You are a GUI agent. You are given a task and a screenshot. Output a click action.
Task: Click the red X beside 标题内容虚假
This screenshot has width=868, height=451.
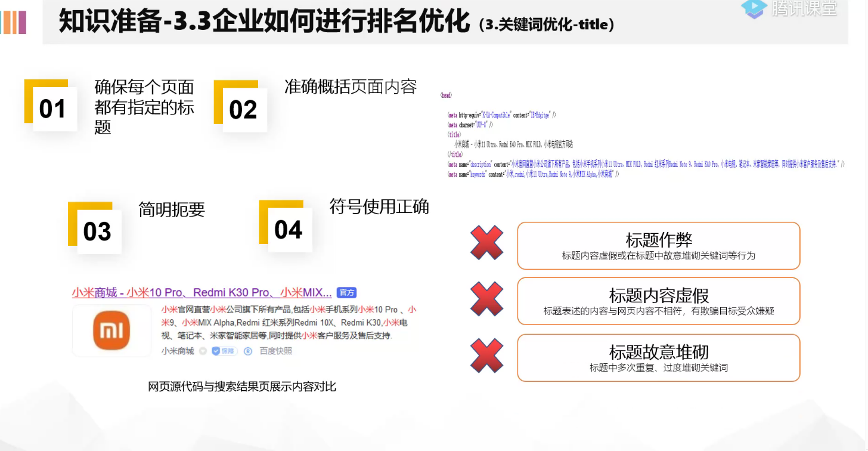[x=487, y=299]
